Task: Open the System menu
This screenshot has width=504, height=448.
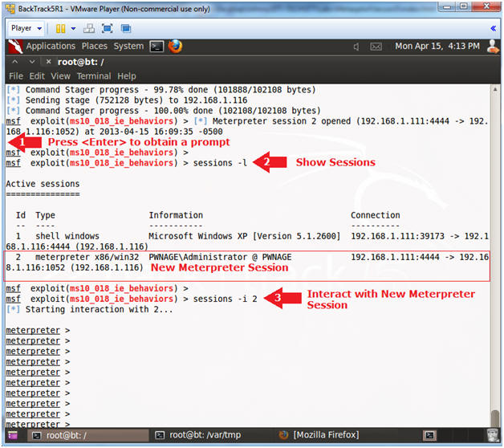Action: (128, 46)
